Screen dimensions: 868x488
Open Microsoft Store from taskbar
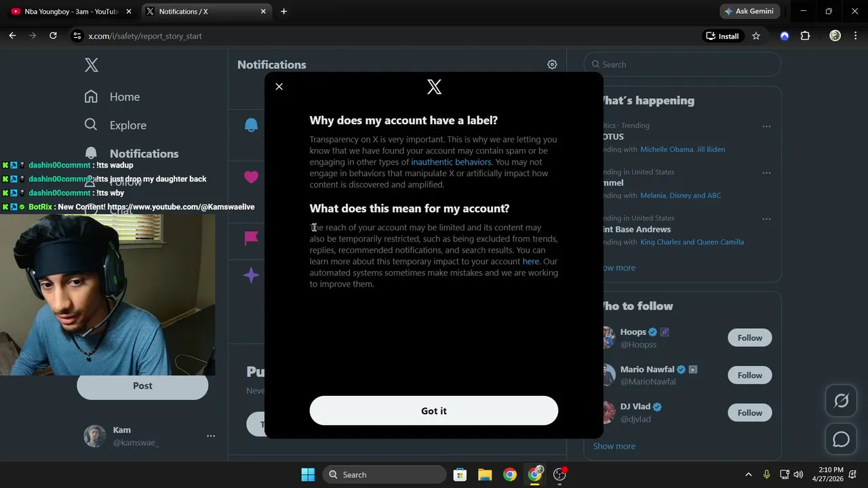460,474
